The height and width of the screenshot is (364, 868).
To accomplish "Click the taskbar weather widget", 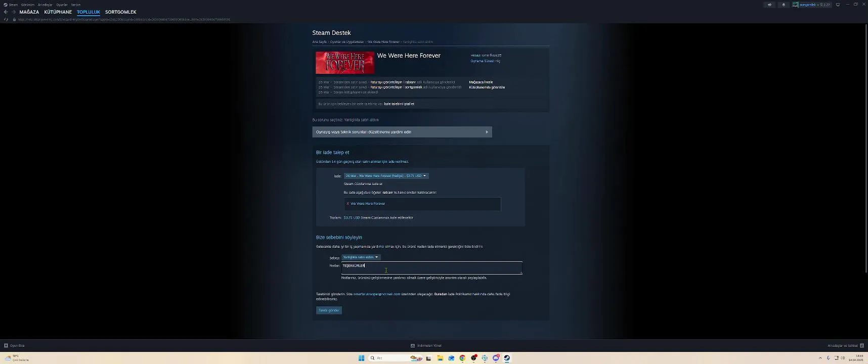I will [x=16, y=358].
